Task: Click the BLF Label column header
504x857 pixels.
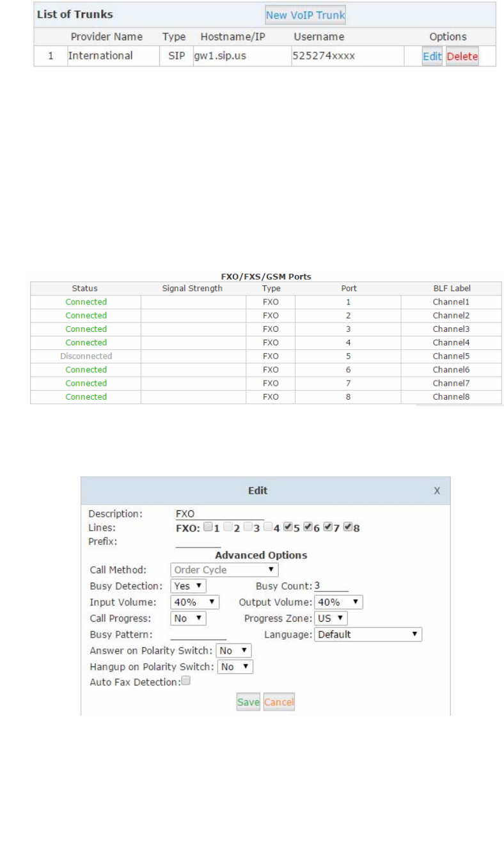Action: [452, 288]
